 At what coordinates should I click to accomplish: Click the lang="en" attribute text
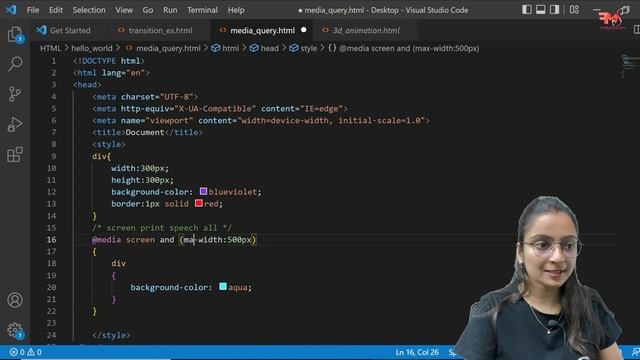(124, 73)
